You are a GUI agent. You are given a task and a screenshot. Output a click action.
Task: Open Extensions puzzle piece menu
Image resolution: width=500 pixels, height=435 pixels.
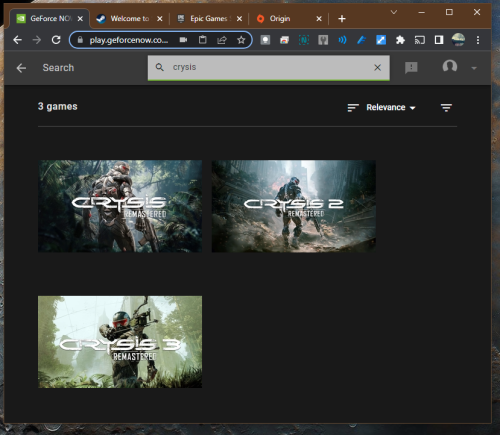(x=400, y=40)
